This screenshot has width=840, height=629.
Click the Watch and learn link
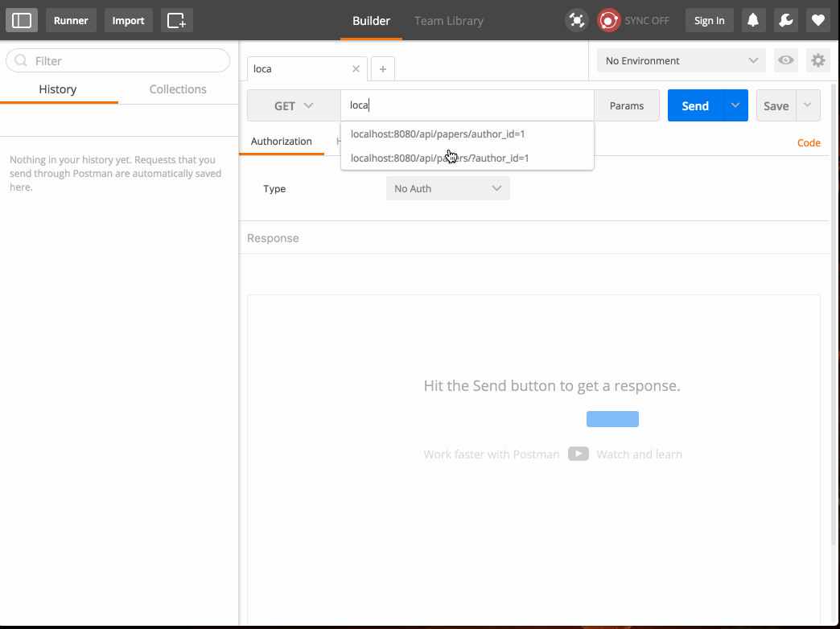point(639,454)
